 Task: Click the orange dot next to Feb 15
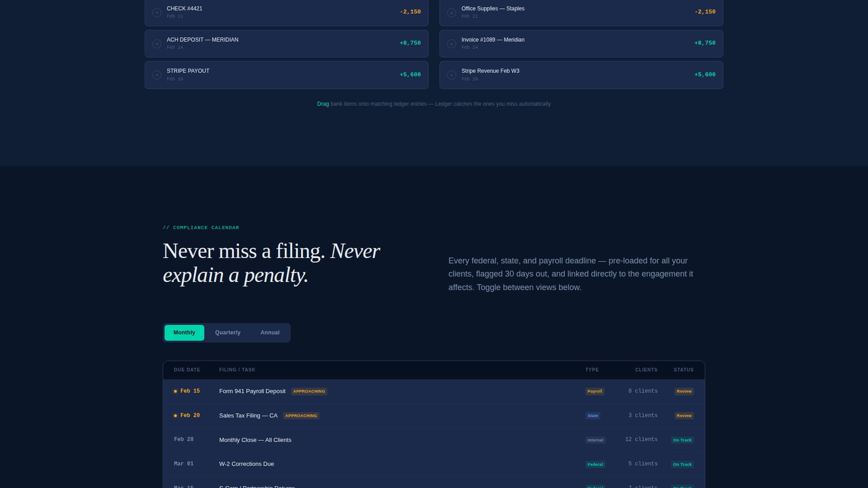[175, 391]
